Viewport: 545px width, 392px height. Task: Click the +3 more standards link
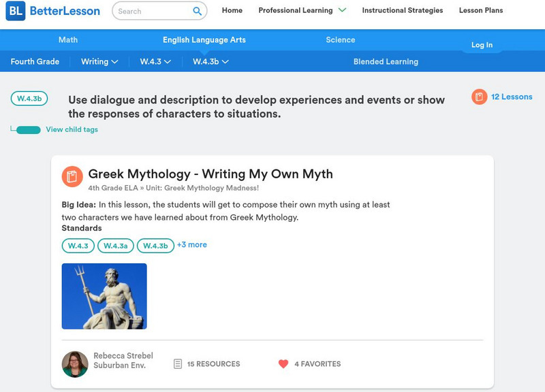point(192,245)
